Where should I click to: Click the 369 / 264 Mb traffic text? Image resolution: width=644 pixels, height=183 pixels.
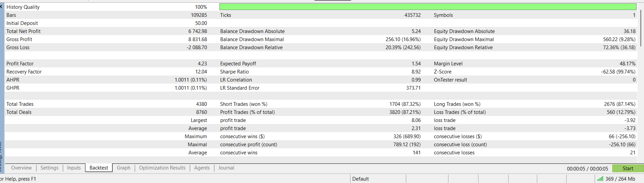620,179
